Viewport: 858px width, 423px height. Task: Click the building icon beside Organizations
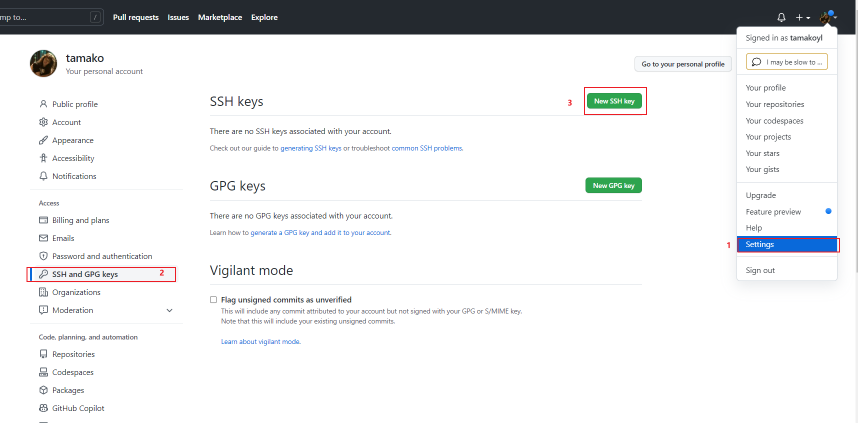coord(43,292)
